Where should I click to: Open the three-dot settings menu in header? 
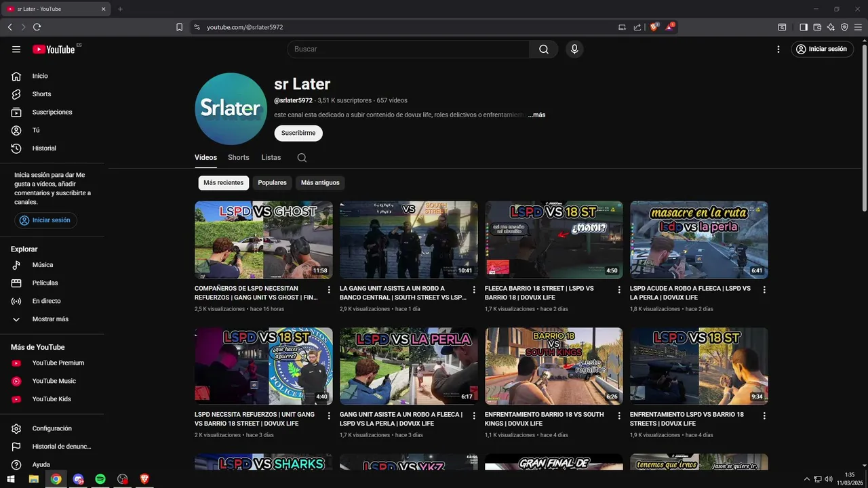pos(778,49)
